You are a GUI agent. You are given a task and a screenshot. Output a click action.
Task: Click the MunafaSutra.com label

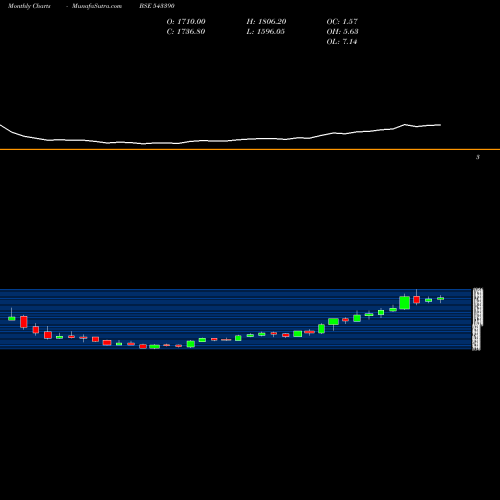tap(97, 6)
